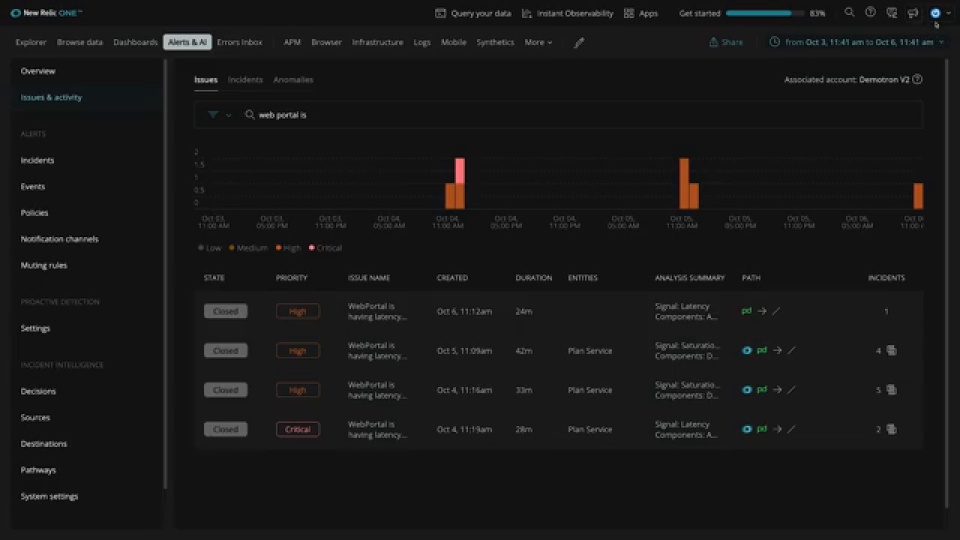Toggle the High priority legend
The height and width of the screenshot is (540, 960).
pyautogui.click(x=288, y=248)
